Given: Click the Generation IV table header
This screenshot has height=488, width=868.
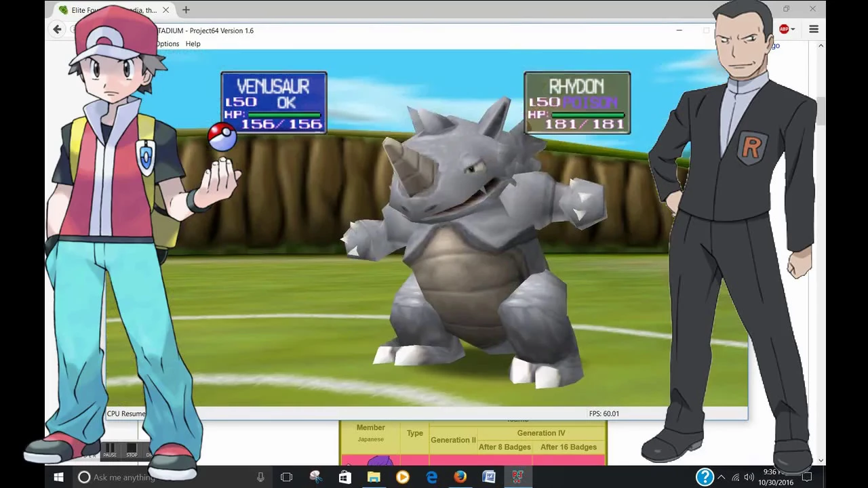Looking at the screenshot, I should pos(540,433).
